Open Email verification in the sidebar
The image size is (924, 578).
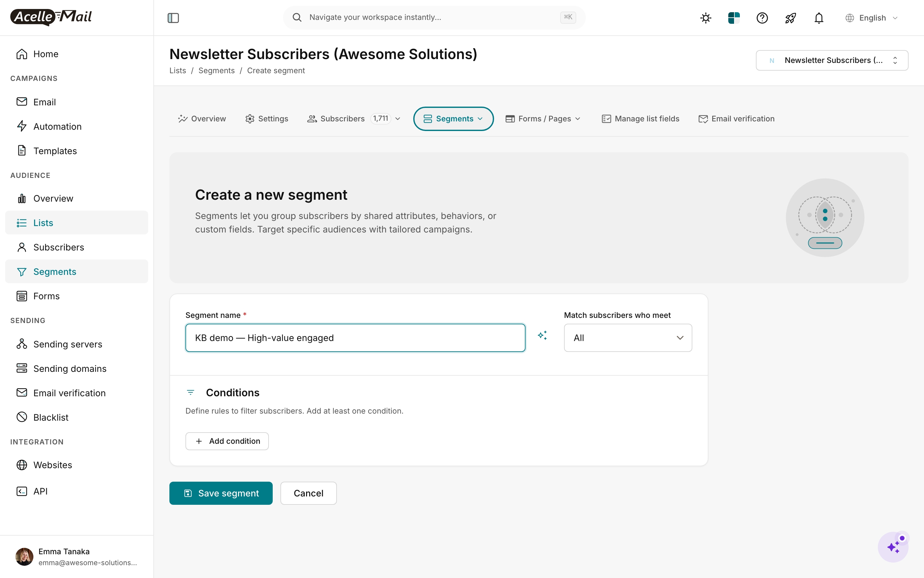coord(76,393)
